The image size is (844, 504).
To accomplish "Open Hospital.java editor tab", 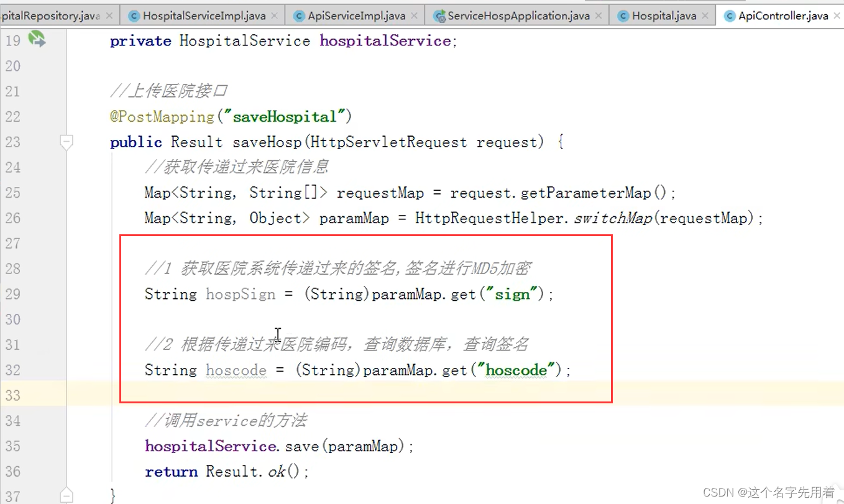I will 663,16.
